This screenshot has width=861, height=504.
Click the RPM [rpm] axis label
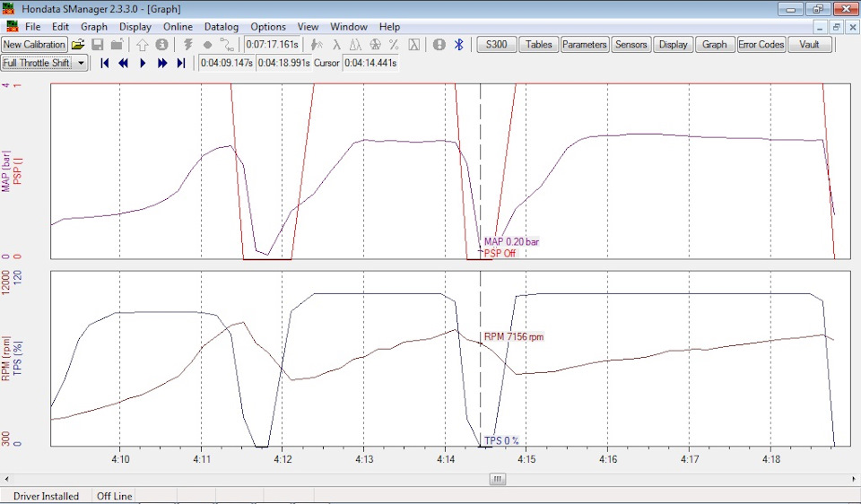click(6, 359)
